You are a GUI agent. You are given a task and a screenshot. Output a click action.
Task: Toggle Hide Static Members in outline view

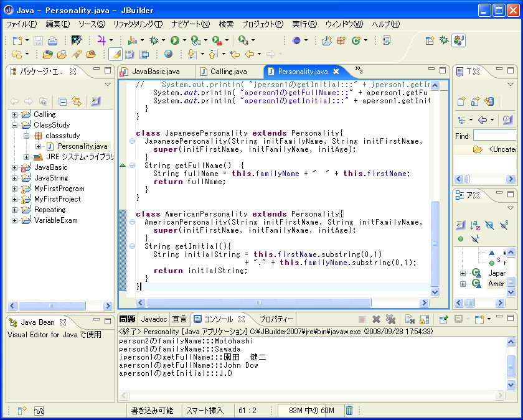click(x=504, y=225)
